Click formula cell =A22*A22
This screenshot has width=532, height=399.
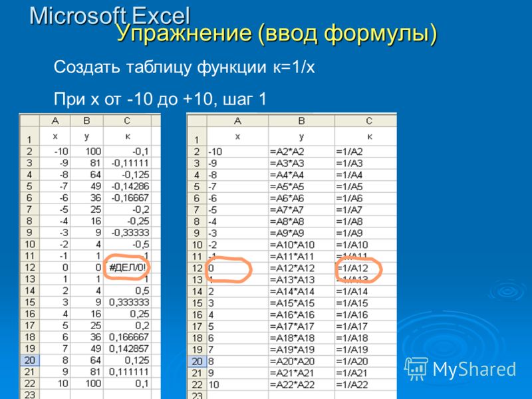coord(302,385)
